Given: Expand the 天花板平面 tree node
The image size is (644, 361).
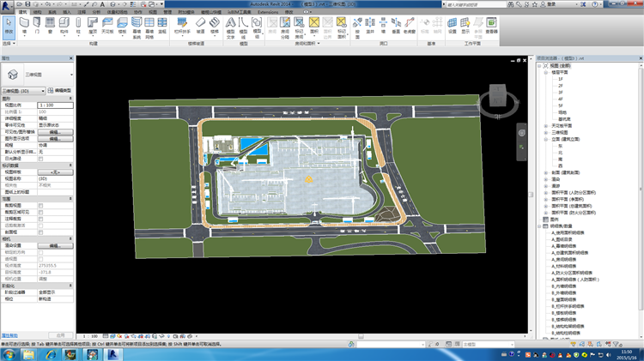Looking at the screenshot, I should pyautogui.click(x=546, y=125).
